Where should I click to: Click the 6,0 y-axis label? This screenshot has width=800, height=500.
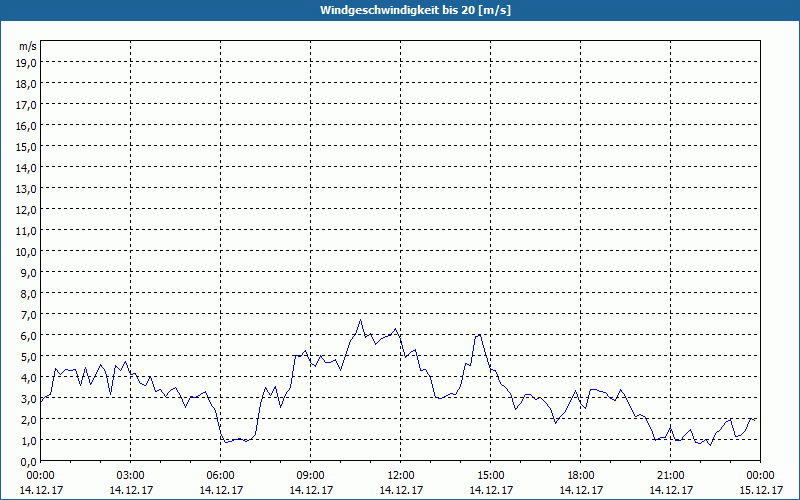click(x=30, y=336)
